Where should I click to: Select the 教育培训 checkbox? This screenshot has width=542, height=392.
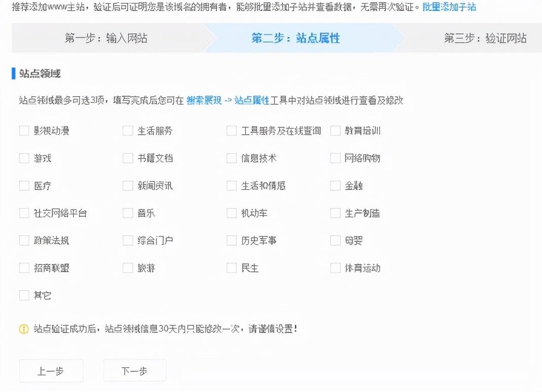coord(335,131)
